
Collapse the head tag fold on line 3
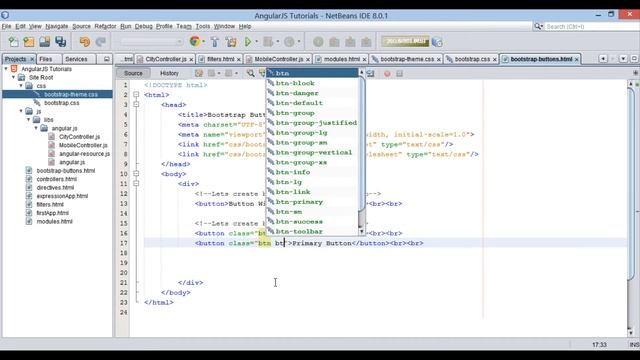pos(136,104)
